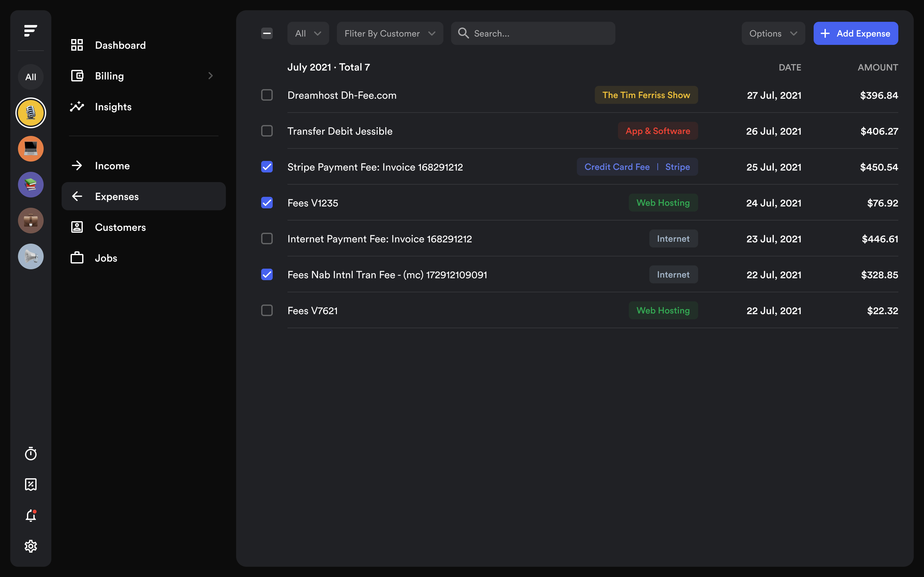Click the Income navigation icon
Viewport: 924px width, 577px height.
pyautogui.click(x=77, y=165)
